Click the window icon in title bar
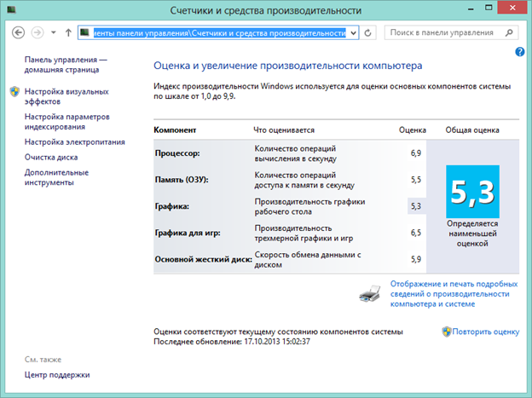This screenshot has width=532, height=398. click(x=11, y=9)
